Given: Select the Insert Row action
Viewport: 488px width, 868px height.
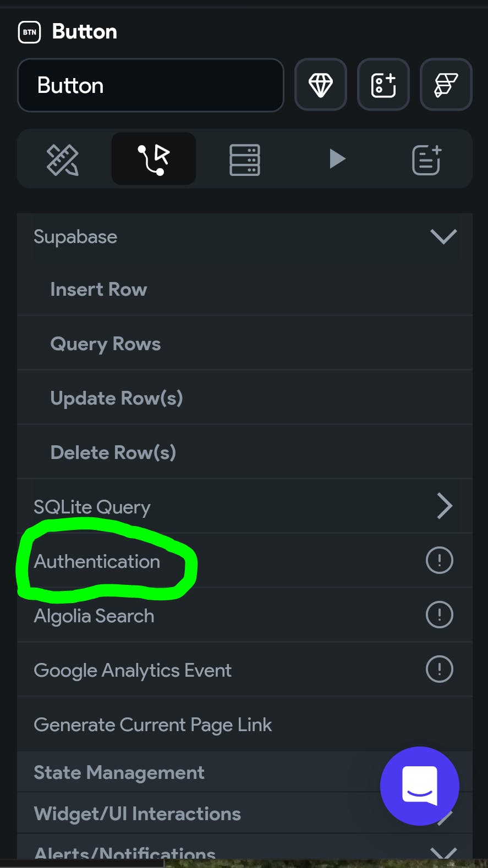Looking at the screenshot, I should (245, 289).
